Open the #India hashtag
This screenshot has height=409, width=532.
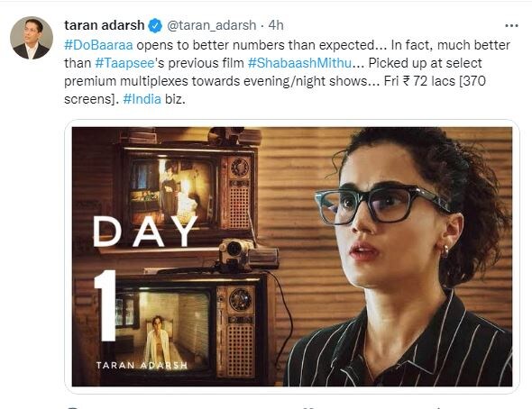pyautogui.click(x=142, y=99)
